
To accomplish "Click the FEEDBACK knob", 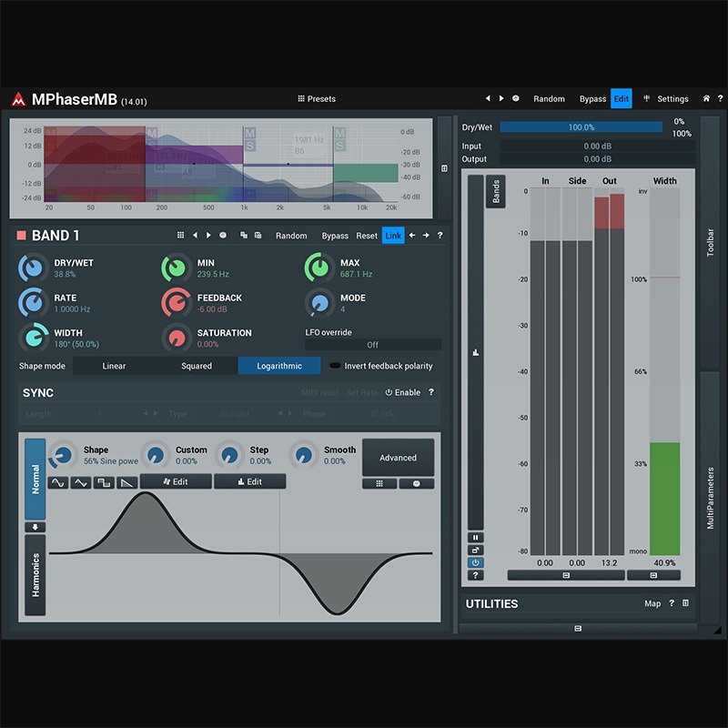I will 177,303.
